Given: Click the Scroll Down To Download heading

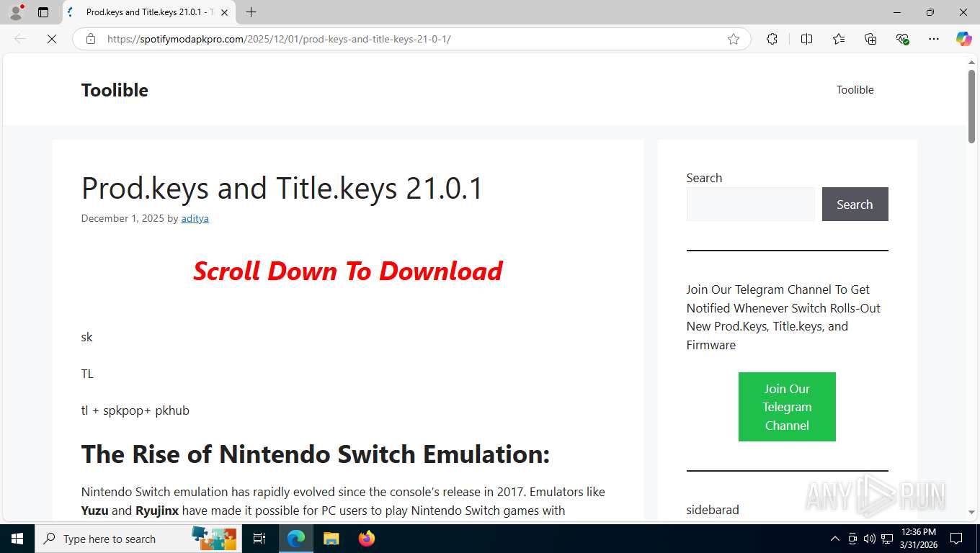Looking at the screenshot, I should tap(347, 271).
